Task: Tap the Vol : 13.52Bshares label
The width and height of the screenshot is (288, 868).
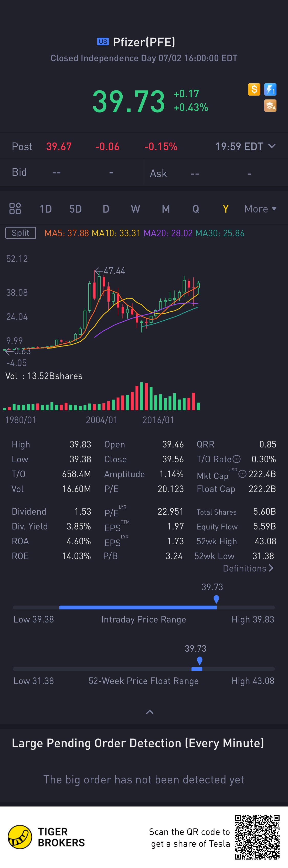Action: (44, 376)
